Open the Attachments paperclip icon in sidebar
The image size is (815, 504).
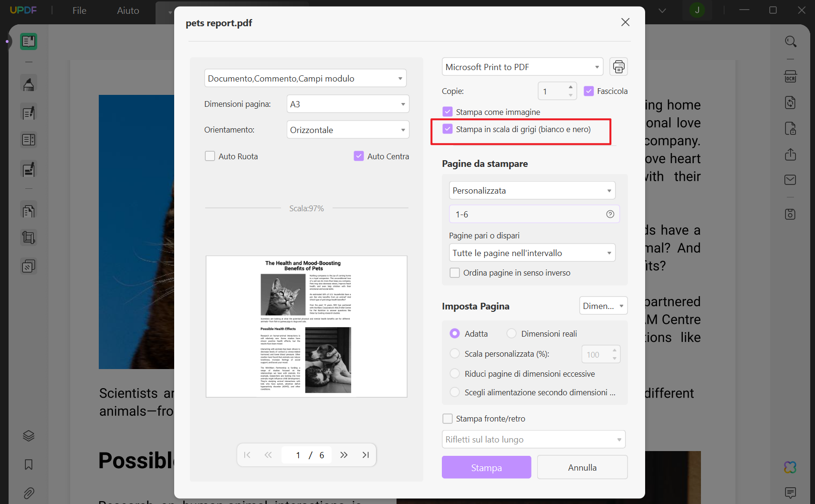[x=29, y=493]
